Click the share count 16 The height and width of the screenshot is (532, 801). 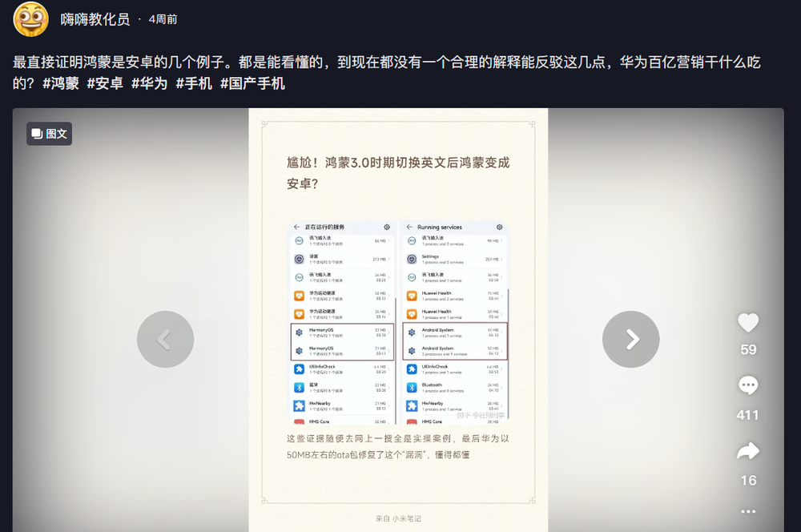[748, 481]
